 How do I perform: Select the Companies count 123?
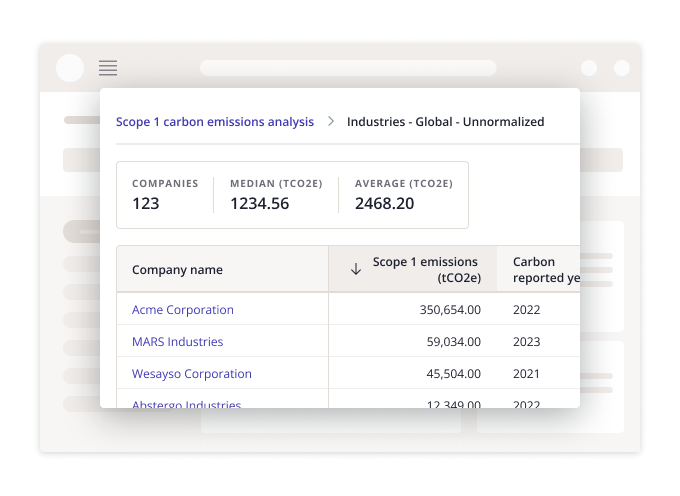coord(146,203)
